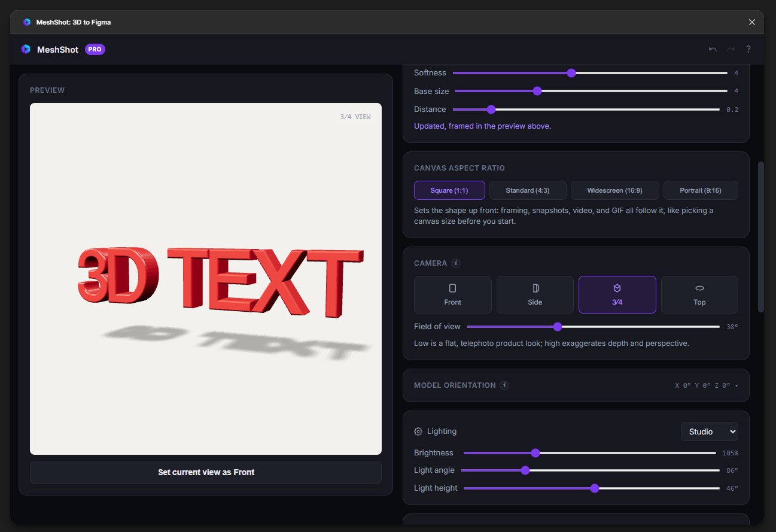The width and height of the screenshot is (776, 532).
Task: Click the settings panel vertical scrollbar
Action: 761,236
